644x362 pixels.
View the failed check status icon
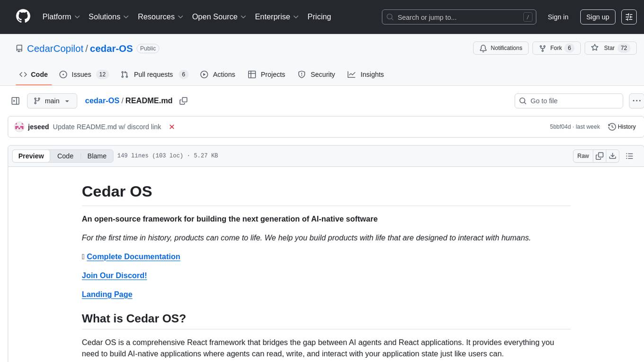pyautogui.click(x=172, y=127)
